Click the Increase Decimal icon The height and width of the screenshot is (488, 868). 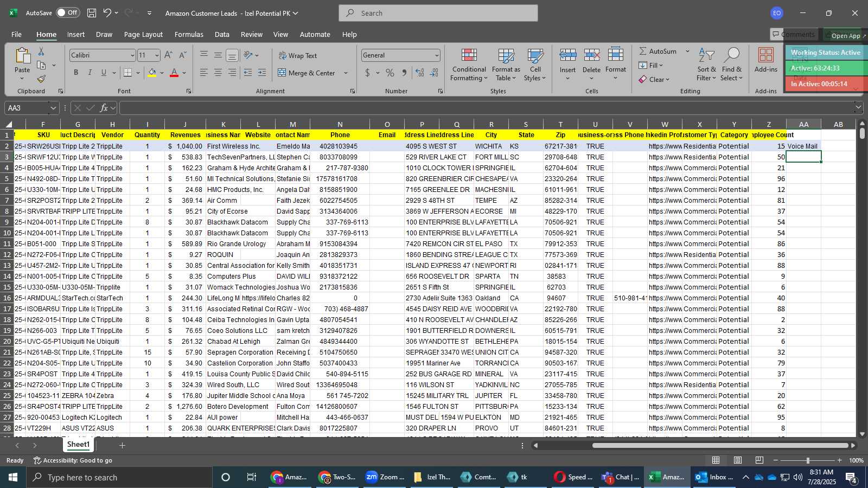[420, 73]
